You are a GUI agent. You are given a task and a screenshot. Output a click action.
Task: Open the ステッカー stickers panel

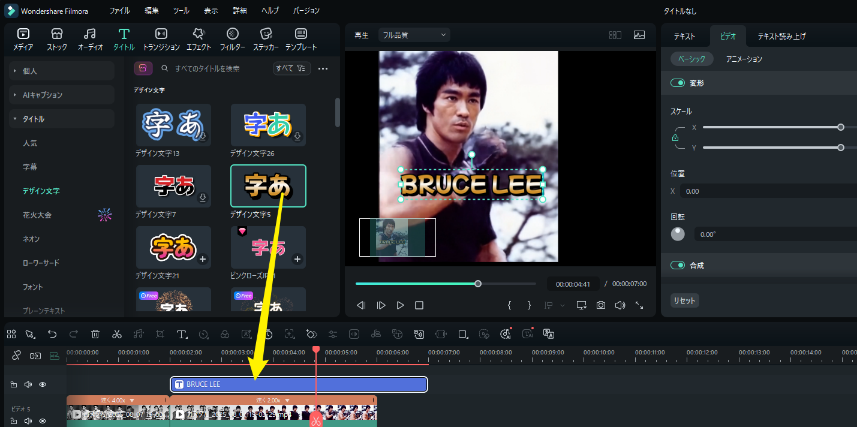pyautogui.click(x=266, y=39)
